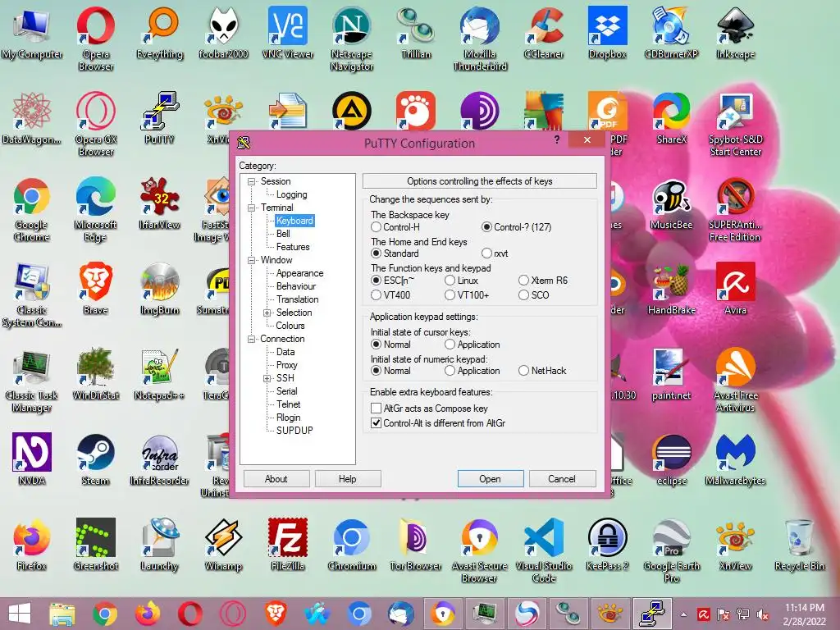This screenshot has height=630, width=840.
Task: Select the Translation category
Action: (297, 299)
